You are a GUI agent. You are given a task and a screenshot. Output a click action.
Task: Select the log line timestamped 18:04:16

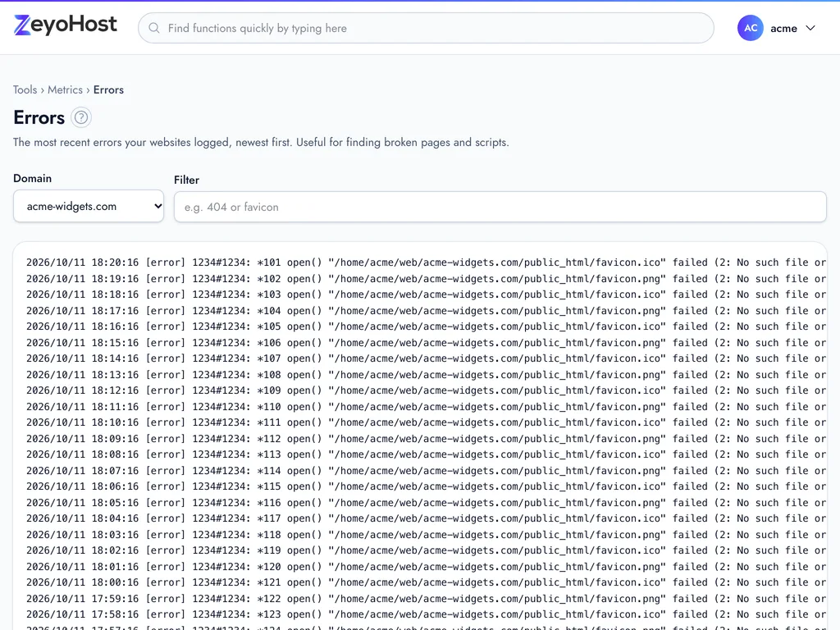[x=426, y=518]
